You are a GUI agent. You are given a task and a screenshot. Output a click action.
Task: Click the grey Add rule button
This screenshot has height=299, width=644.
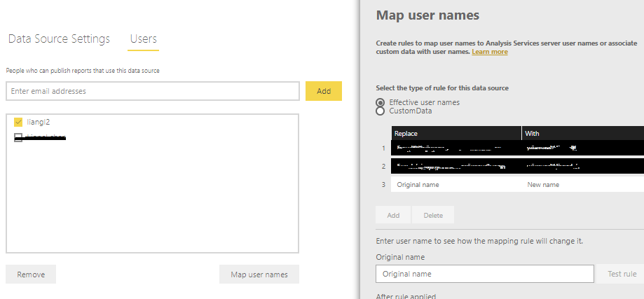pyautogui.click(x=393, y=215)
